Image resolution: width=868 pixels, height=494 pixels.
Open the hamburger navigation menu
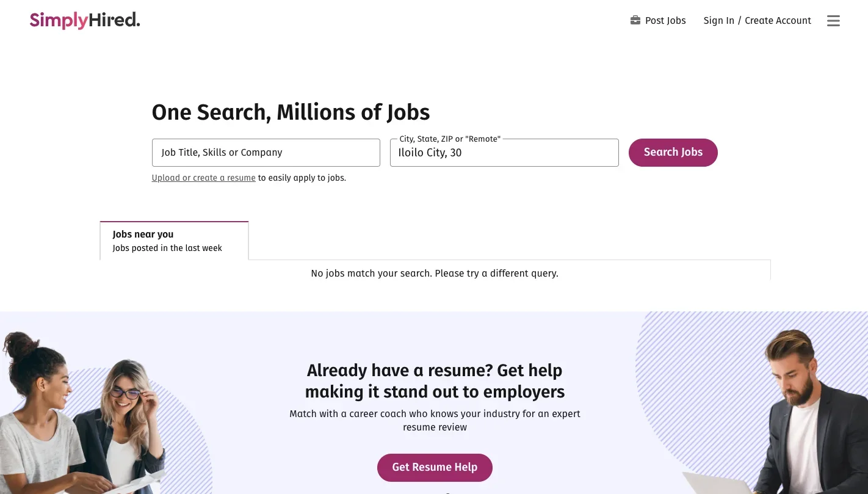[833, 21]
